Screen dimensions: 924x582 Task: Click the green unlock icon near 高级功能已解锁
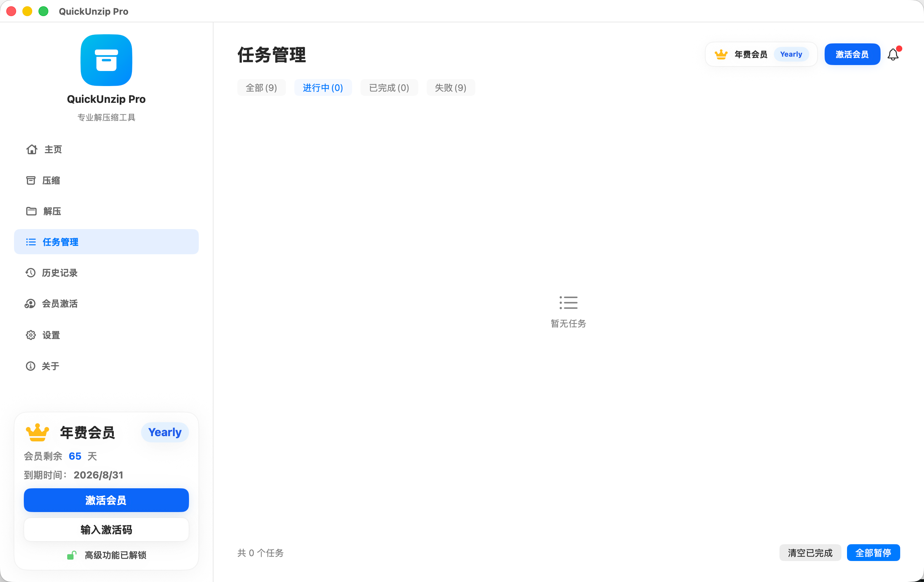click(x=72, y=555)
